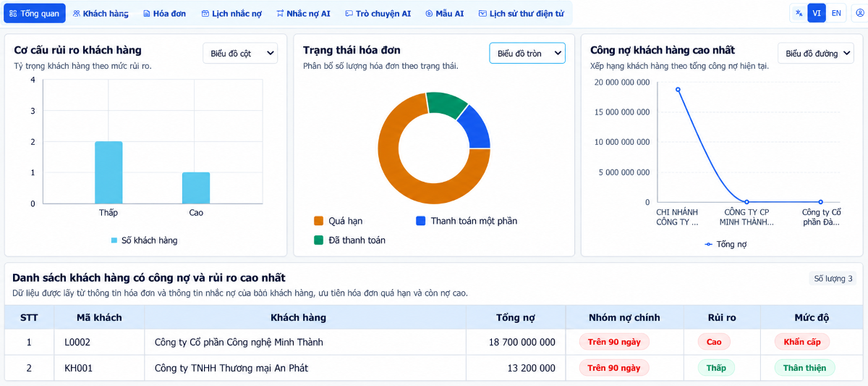Click the Rủi ro column header

pyautogui.click(x=721, y=317)
